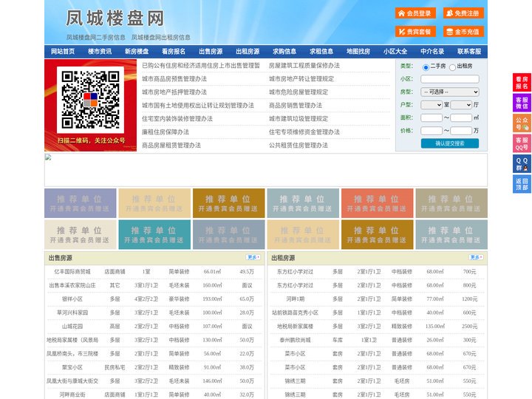Go to 网站首页 in the navigation
Screen dimensions: 532x399
63,52
